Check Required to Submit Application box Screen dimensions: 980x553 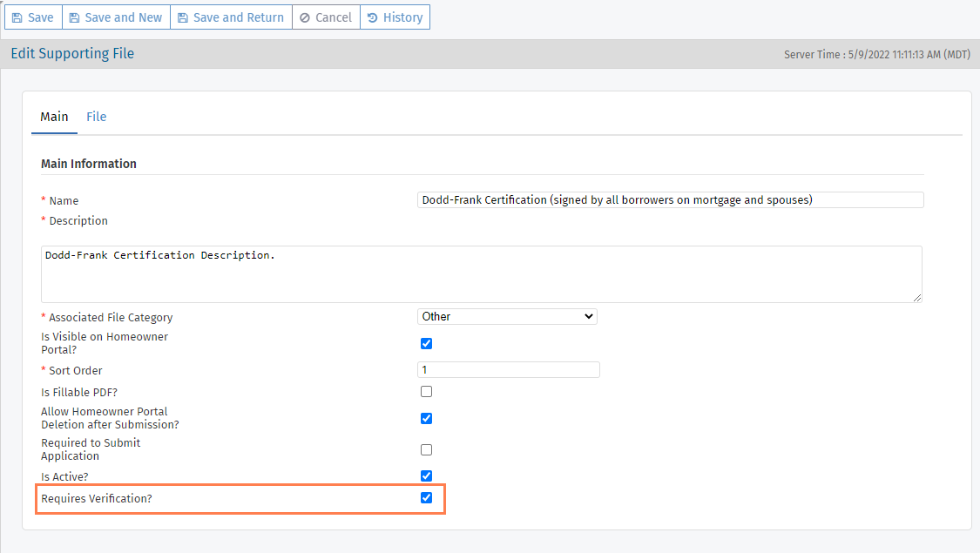(x=427, y=450)
